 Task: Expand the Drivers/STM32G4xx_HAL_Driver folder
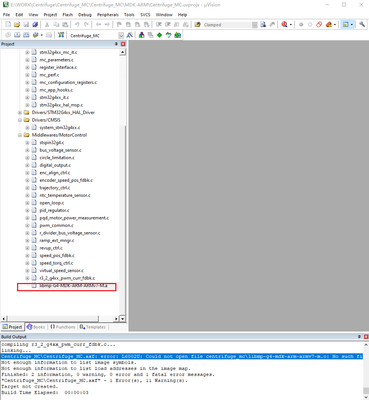(x=20, y=113)
